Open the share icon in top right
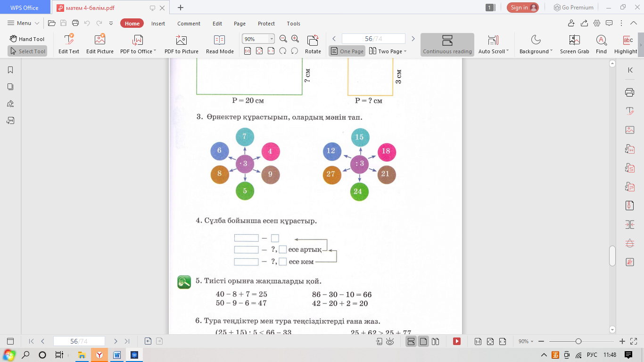644x362 pixels. coord(584,23)
